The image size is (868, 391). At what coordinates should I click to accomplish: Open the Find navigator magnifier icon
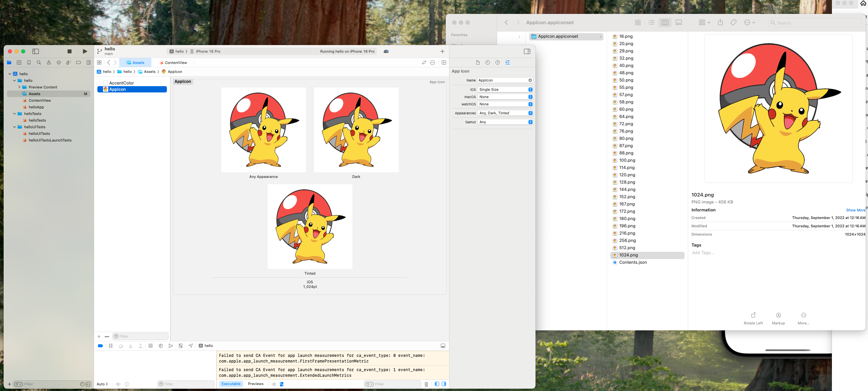(x=39, y=62)
